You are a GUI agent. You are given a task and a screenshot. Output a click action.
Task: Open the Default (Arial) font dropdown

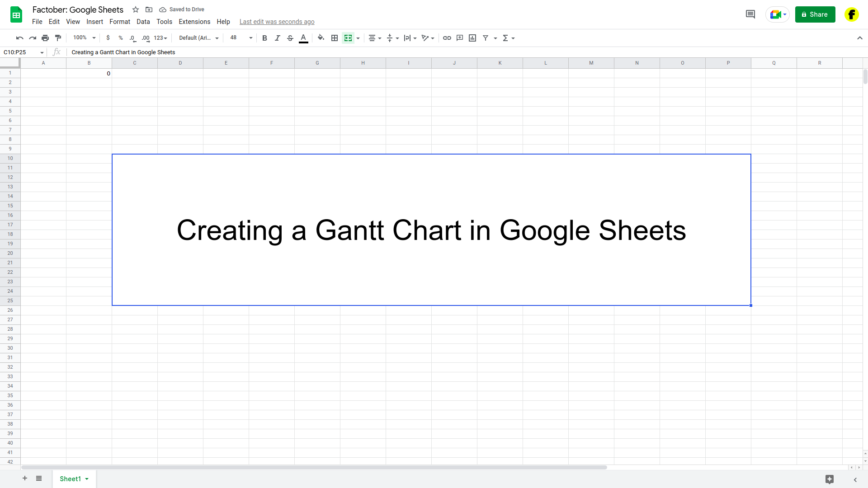click(199, 38)
